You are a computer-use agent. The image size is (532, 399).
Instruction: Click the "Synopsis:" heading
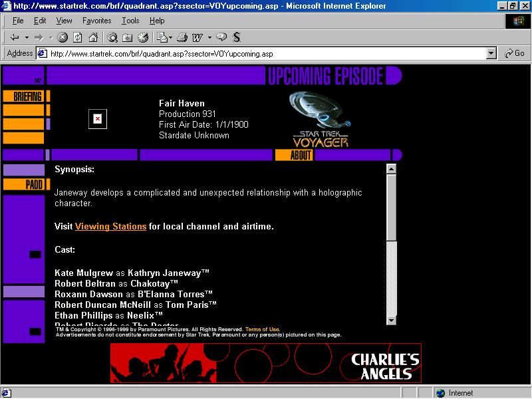[x=74, y=170]
